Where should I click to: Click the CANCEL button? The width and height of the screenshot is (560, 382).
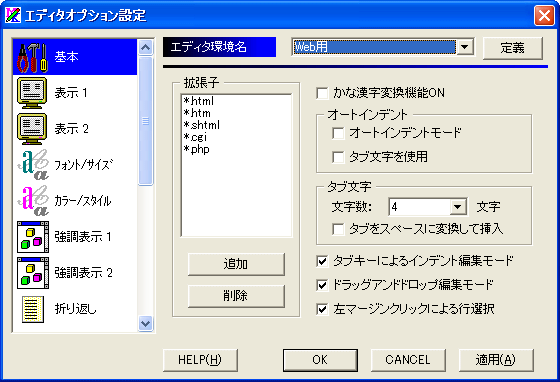pos(408,360)
